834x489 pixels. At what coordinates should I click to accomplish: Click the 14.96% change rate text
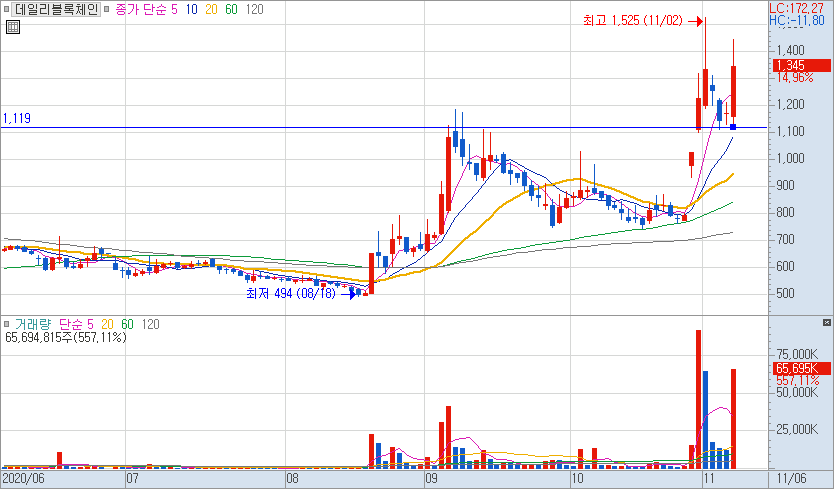pyautogui.click(x=795, y=78)
